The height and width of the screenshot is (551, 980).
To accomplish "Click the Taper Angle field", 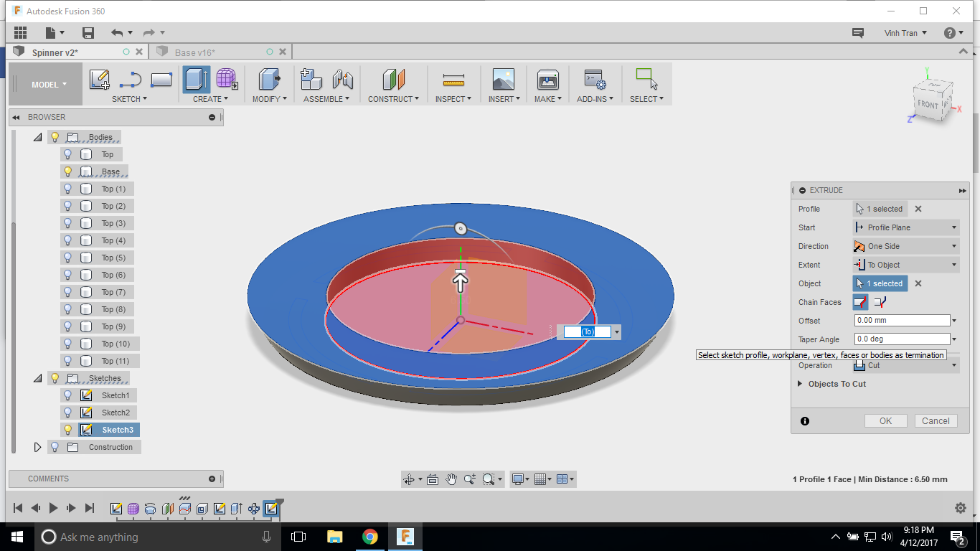I will pos(902,339).
